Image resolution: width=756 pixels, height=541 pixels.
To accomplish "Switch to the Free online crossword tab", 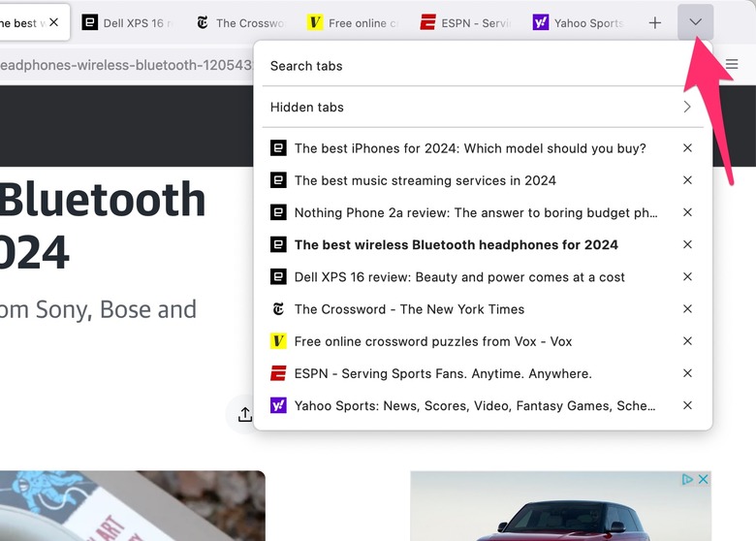I will tap(354, 22).
